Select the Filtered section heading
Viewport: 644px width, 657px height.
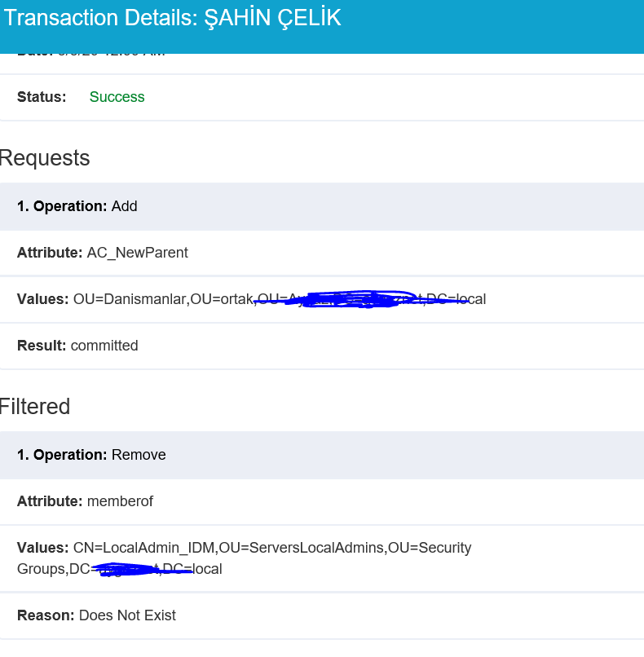35,407
